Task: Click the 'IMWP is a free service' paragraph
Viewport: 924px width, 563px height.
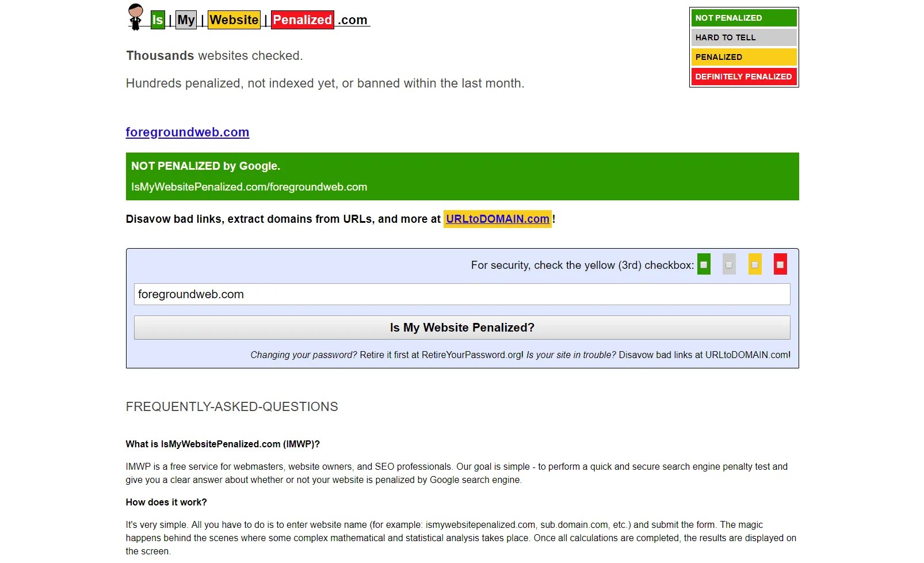Action: tap(457, 473)
